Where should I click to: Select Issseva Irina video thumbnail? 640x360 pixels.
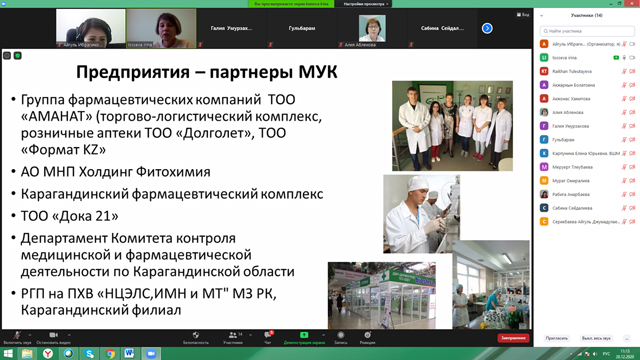tap(161, 28)
